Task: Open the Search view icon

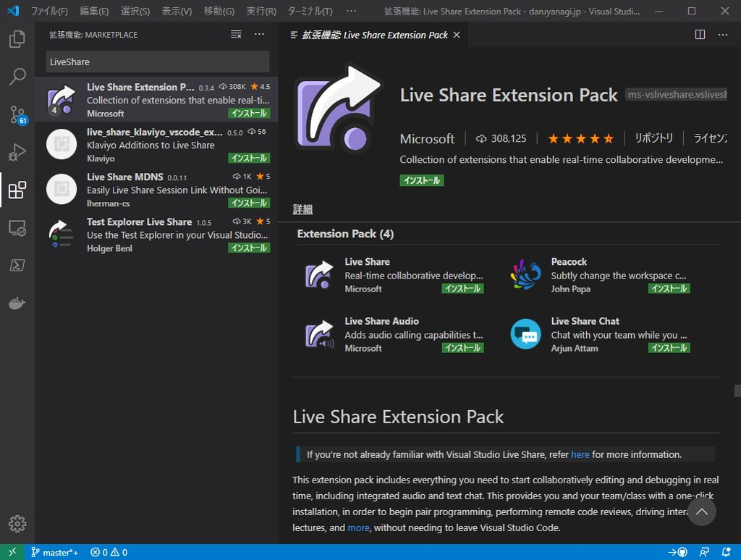Action: point(17,77)
